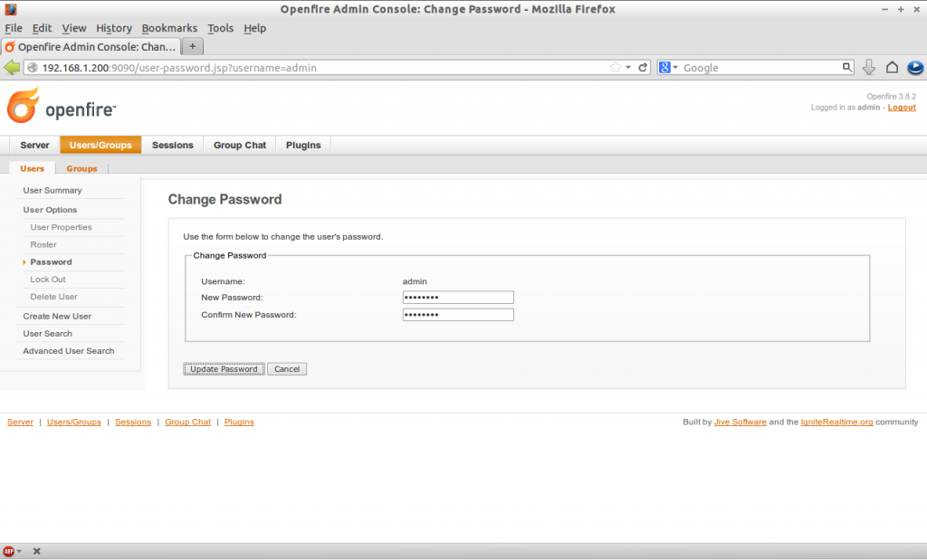927x560 pixels.
Task: Open Create New User in the sidebar
Action: pyautogui.click(x=57, y=316)
